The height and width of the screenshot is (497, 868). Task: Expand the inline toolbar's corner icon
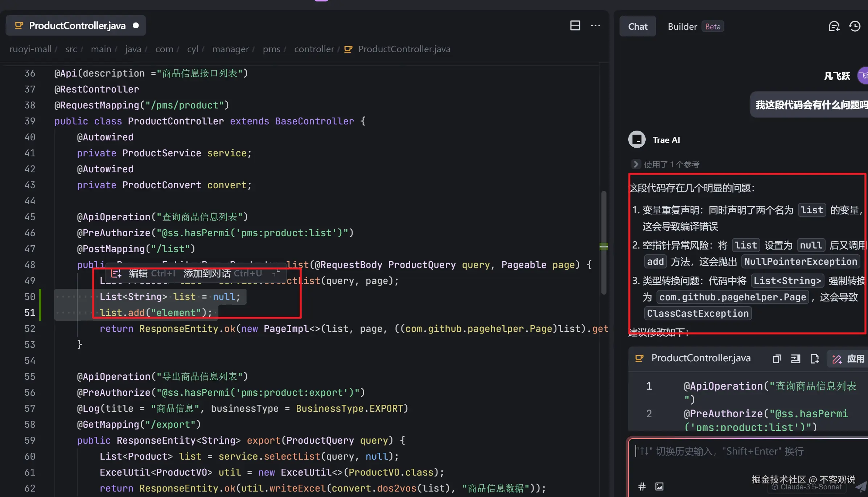coord(276,273)
